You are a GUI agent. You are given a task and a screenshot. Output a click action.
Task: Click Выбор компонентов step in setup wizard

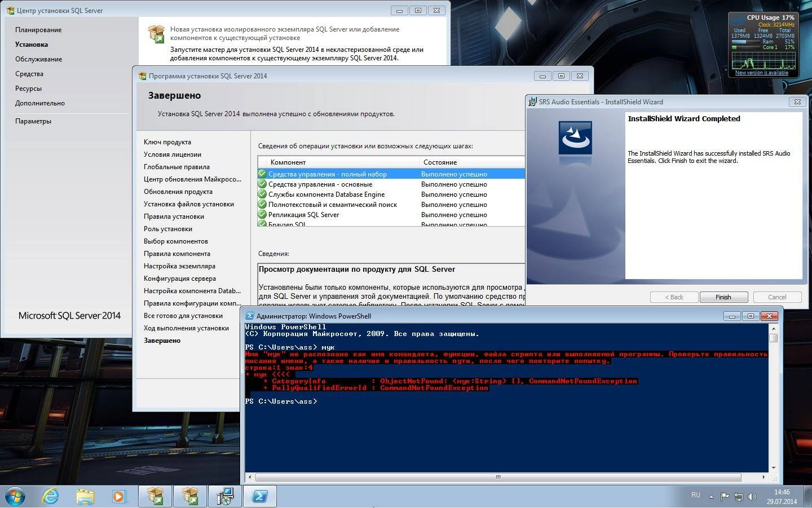tap(176, 241)
